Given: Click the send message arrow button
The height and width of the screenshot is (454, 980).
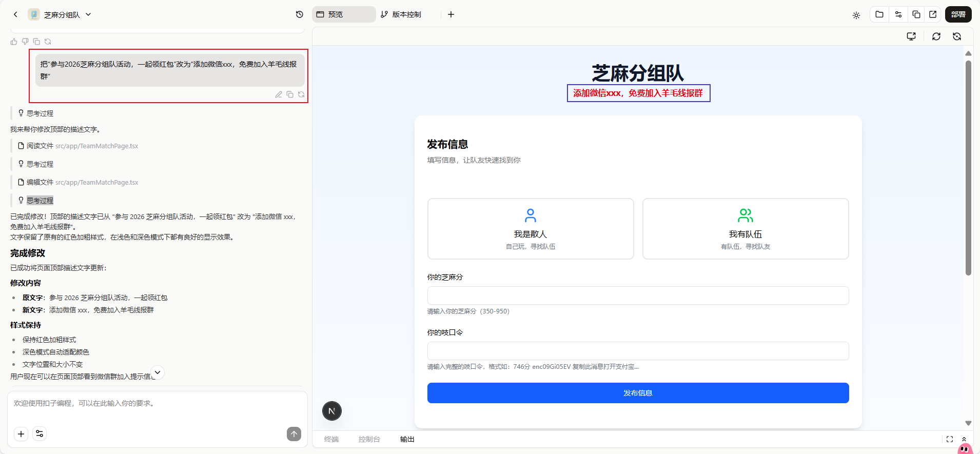Looking at the screenshot, I should [x=294, y=434].
